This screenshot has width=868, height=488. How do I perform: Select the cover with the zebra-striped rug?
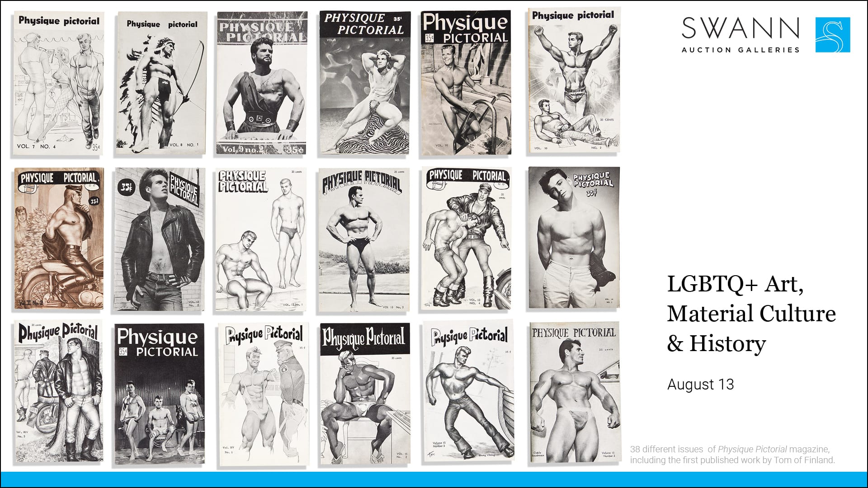[365, 83]
